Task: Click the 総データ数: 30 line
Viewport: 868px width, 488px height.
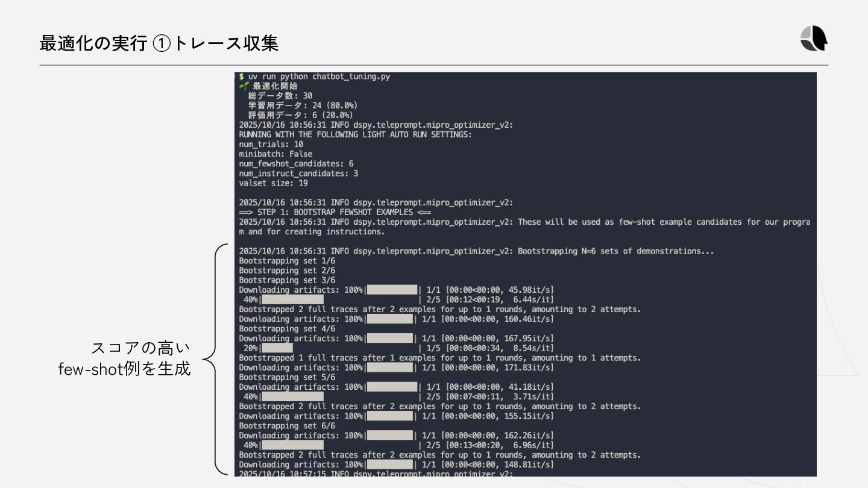Action: coord(280,96)
